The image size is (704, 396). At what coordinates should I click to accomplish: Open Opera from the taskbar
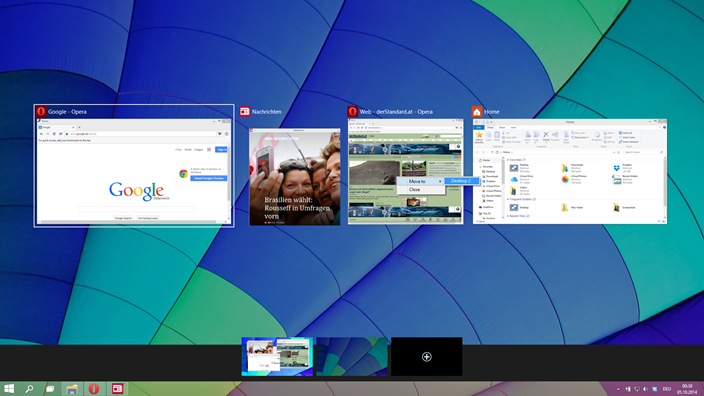(94, 389)
